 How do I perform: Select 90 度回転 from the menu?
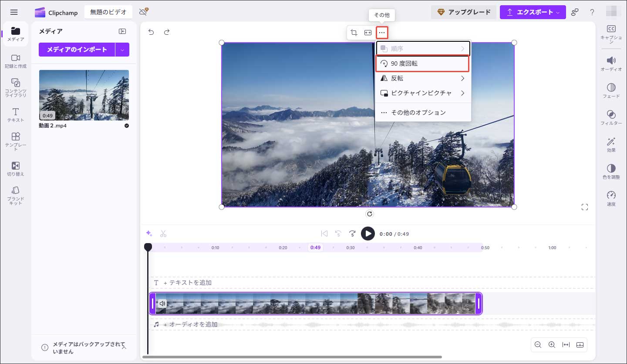coord(422,63)
